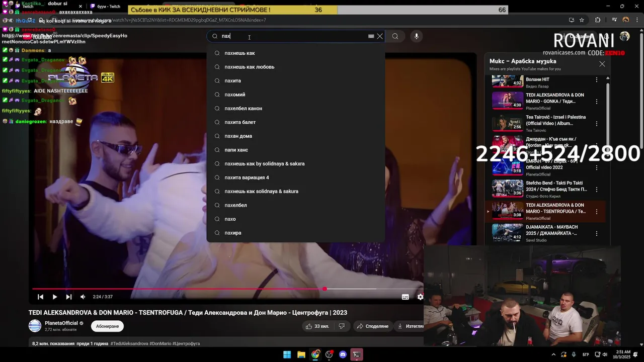Skip to the previous video
The height and width of the screenshot is (362, 644).
[41, 297]
